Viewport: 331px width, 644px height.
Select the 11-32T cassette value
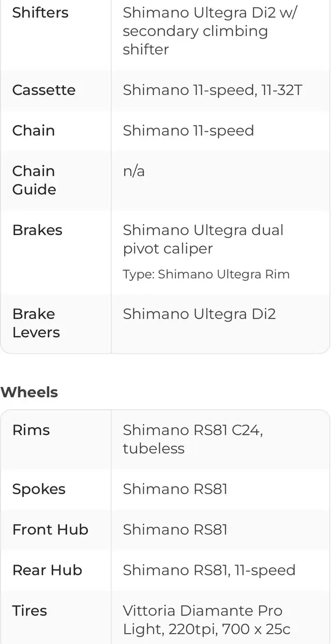[x=212, y=90]
